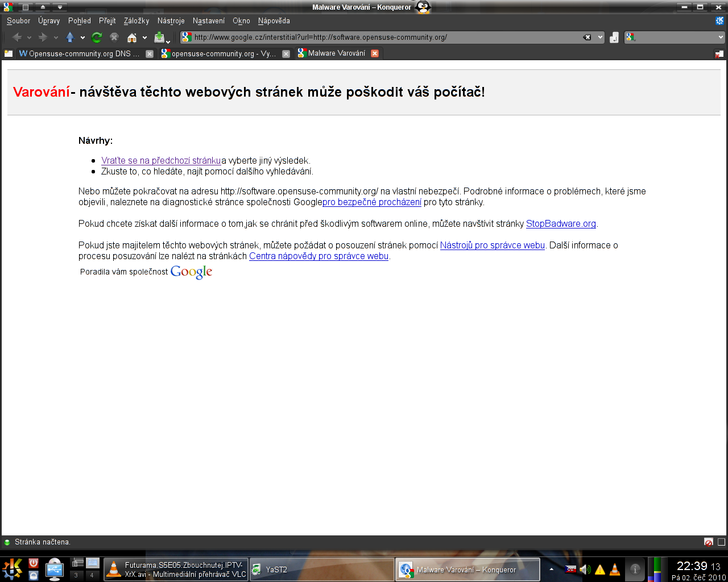
Task: Switch to the YaST2 taskbar window
Action: tap(321, 569)
